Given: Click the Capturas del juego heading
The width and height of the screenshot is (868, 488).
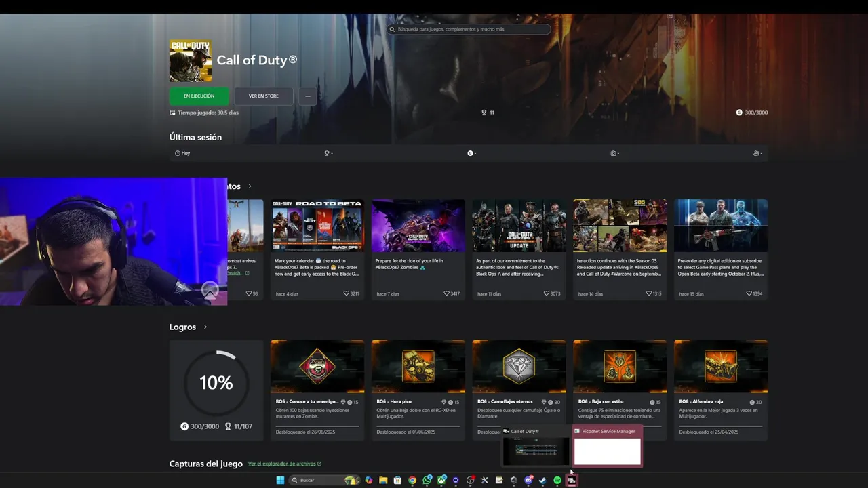Looking at the screenshot, I should 205,464.
